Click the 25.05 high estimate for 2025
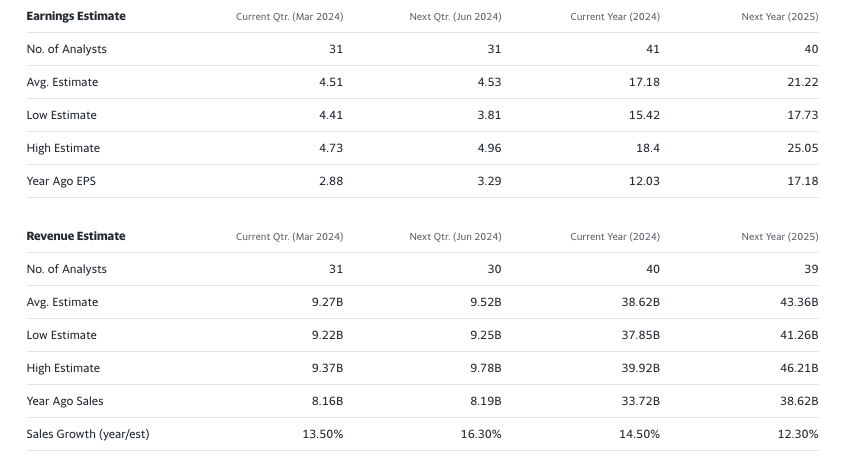 pos(803,148)
